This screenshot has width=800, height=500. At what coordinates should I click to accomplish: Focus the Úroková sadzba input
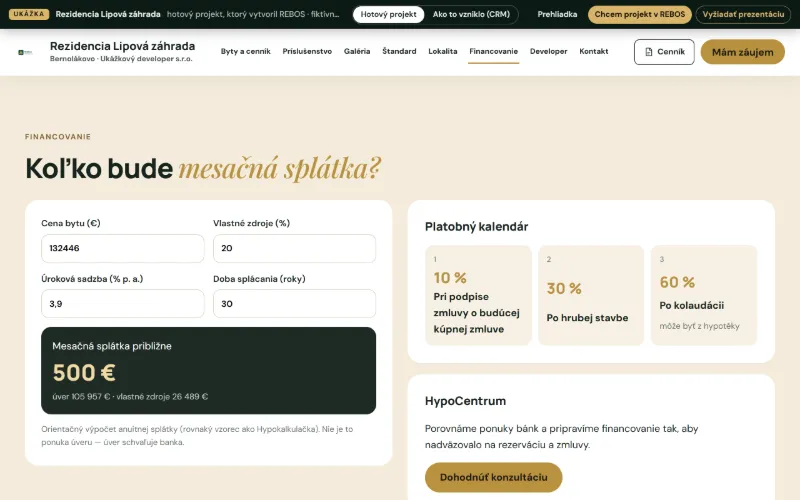coord(122,304)
